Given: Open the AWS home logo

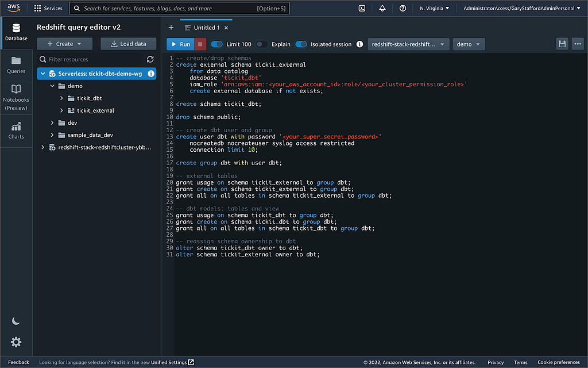Looking at the screenshot, I should pyautogui.click(x=14, y=8).
